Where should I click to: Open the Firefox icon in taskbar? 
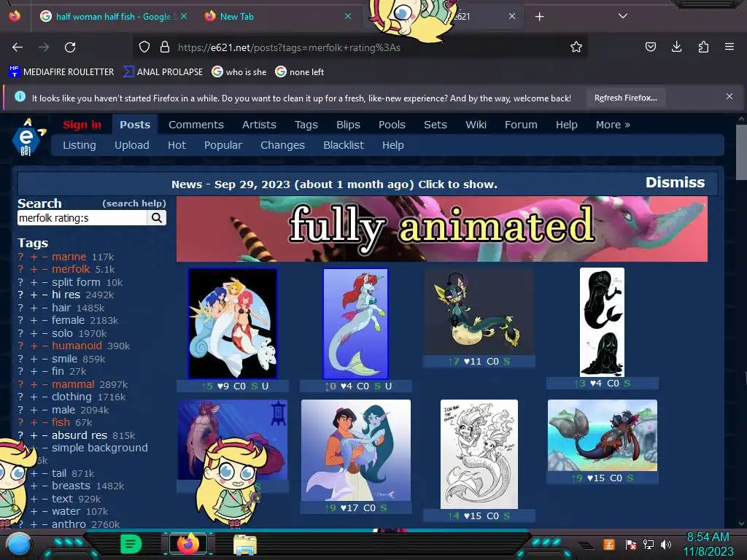pos(187,544)
